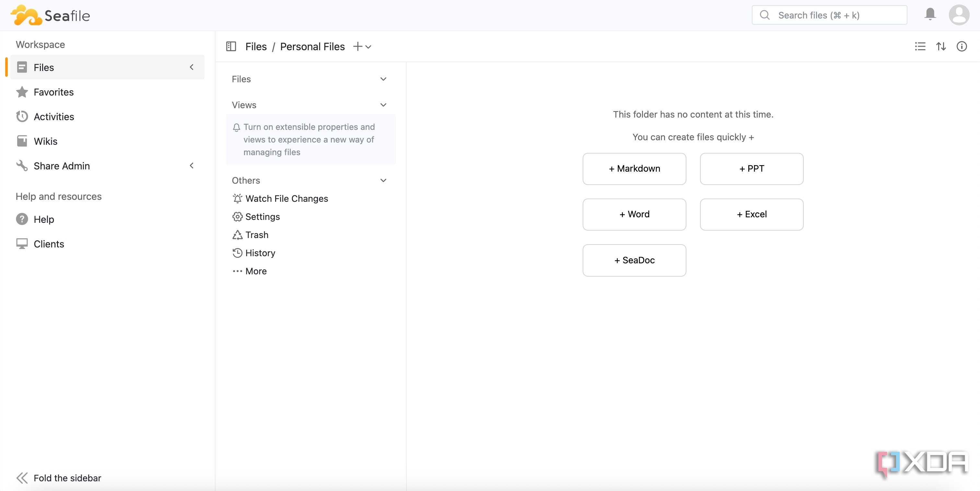Screen dimensions: 980x491
Task: Open the plus new-item dropdown
Action: click(362, 46)
